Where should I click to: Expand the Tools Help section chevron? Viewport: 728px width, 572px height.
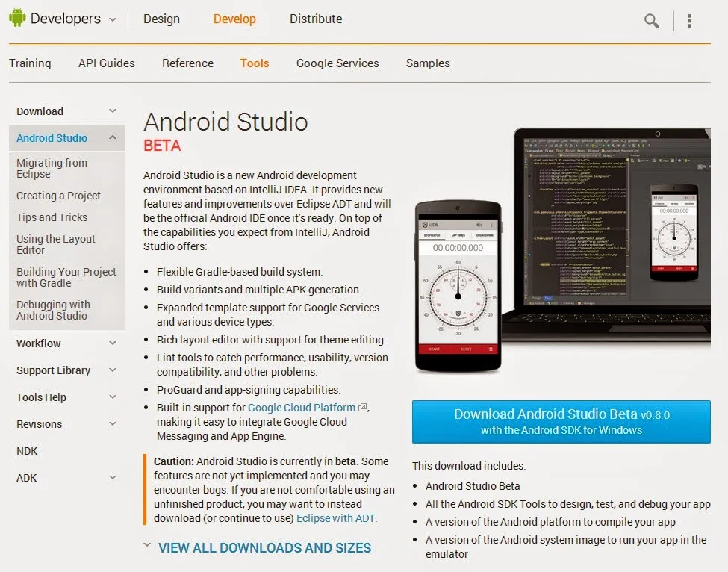[x=112, y=397]
